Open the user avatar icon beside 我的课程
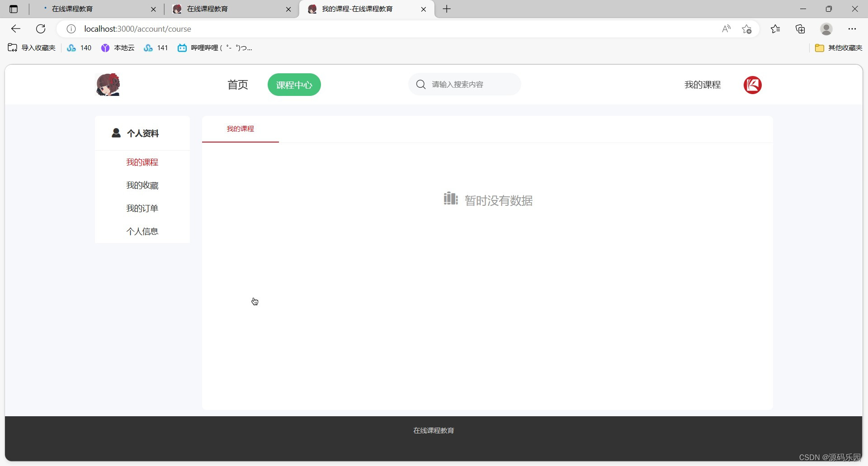This screenshot has width=868, height=466. [x=752, y=85]
